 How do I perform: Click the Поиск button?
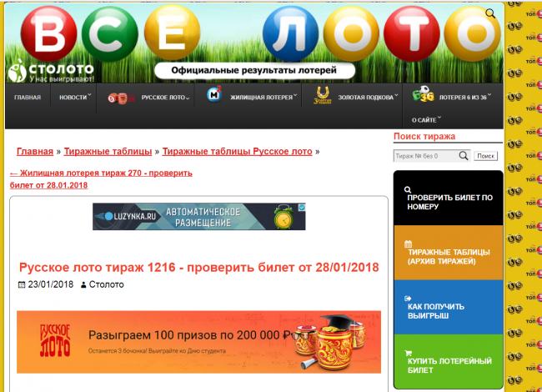click(x=485, y=156)
